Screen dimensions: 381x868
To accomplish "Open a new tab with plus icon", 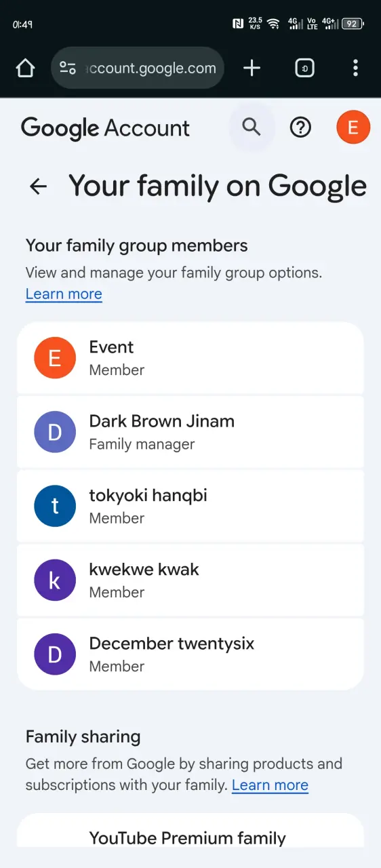I will tap(252, 68).
